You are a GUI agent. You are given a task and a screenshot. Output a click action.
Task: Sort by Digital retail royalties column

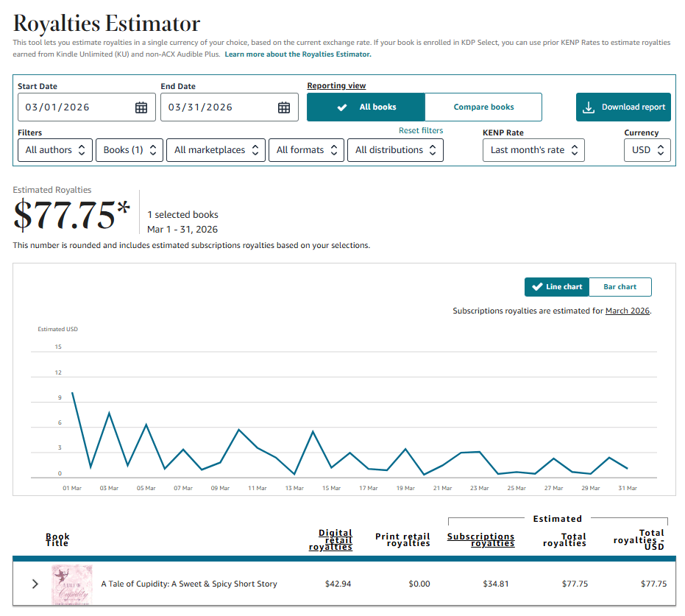pos(331,540)
